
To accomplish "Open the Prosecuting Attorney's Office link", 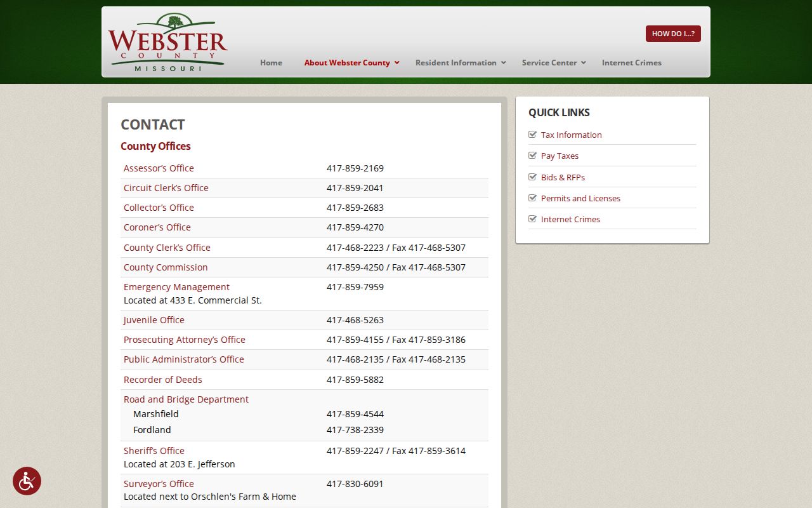I will [x=185, y=340].
